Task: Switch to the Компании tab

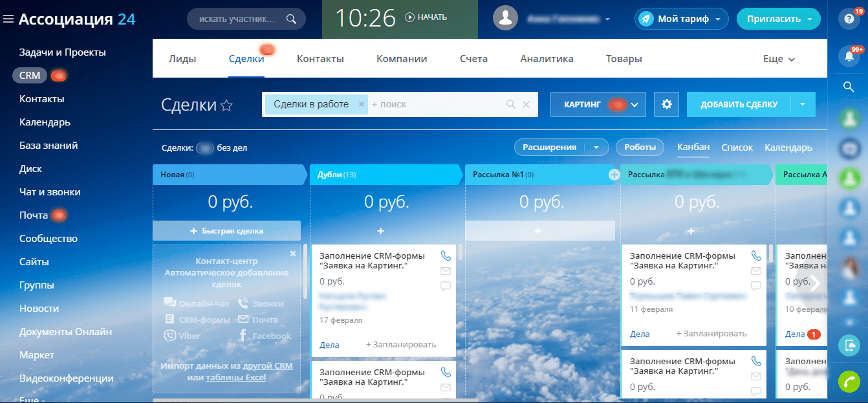Action: 402,58
